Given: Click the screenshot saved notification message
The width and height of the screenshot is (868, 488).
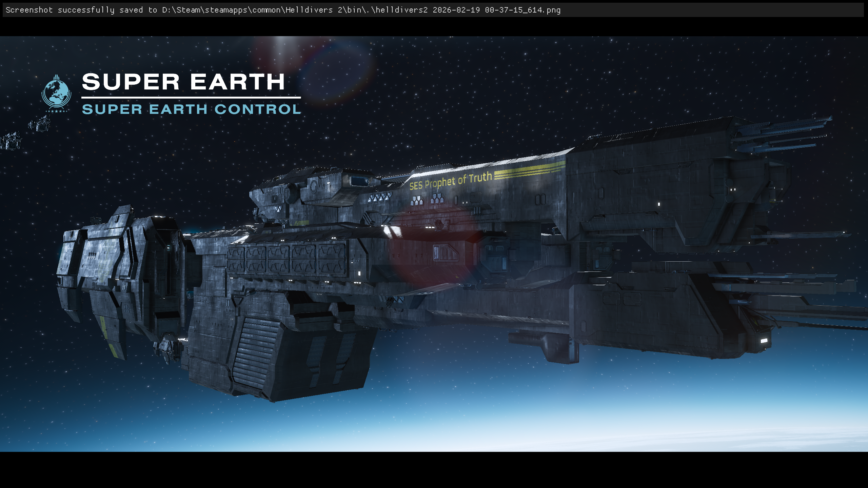Looking at the screenshot, I should (x=283, y=10).
